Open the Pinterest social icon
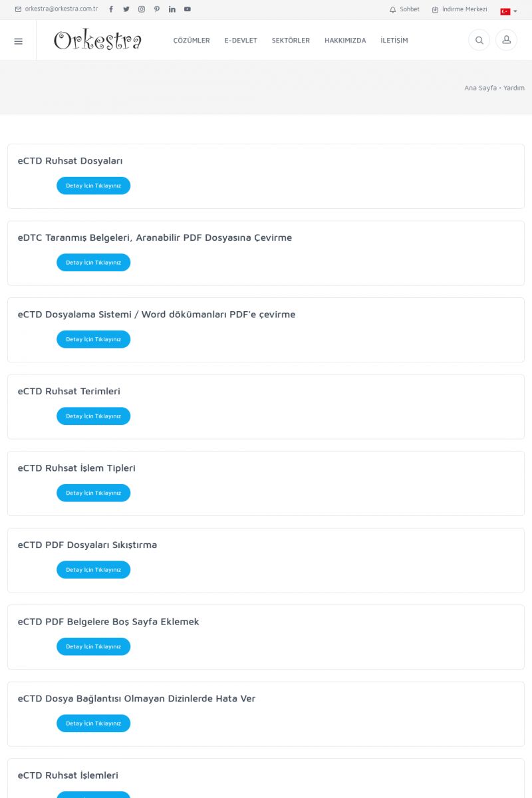The height and width of the screenshot is (798, 532). click(x=157, y=9)
